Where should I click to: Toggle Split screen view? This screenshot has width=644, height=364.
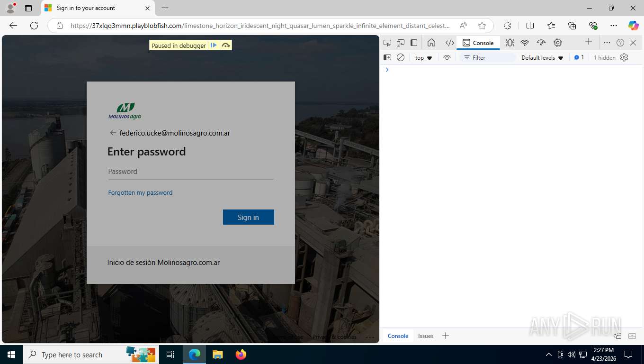point(530,26)
